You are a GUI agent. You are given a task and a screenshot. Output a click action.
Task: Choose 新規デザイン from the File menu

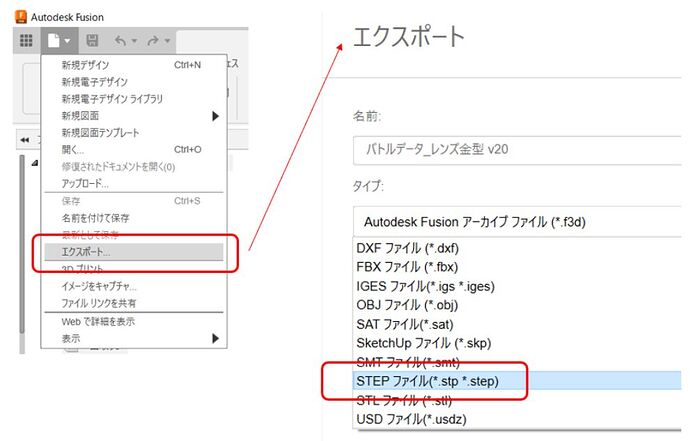[134, 65]
